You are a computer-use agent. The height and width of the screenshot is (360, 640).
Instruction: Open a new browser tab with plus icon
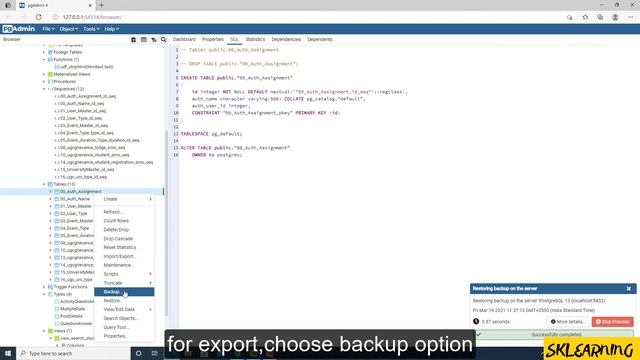[102, 5]
